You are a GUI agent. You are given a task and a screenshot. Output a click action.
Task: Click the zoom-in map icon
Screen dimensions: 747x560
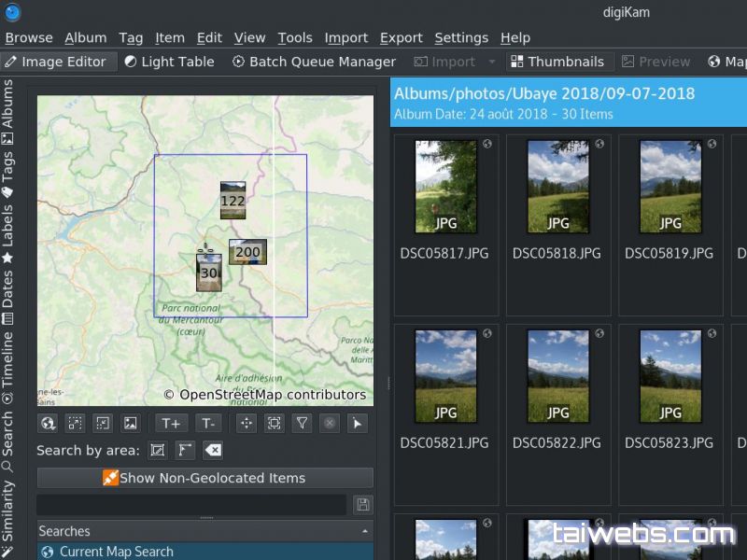point(75,423)
